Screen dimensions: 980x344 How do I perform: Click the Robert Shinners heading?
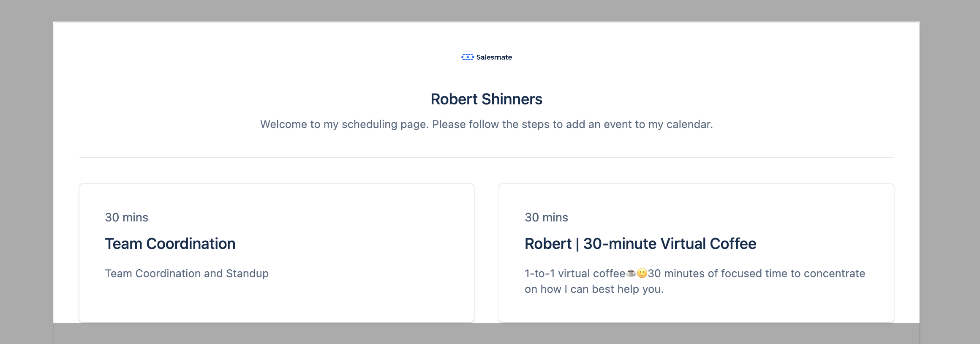click(x=487, y=99)
